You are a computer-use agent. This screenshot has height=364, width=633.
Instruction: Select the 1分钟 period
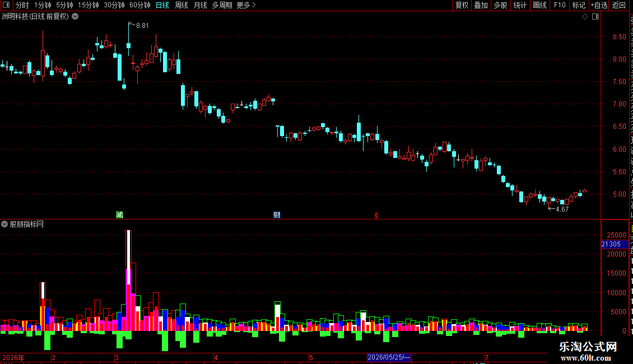43,5
